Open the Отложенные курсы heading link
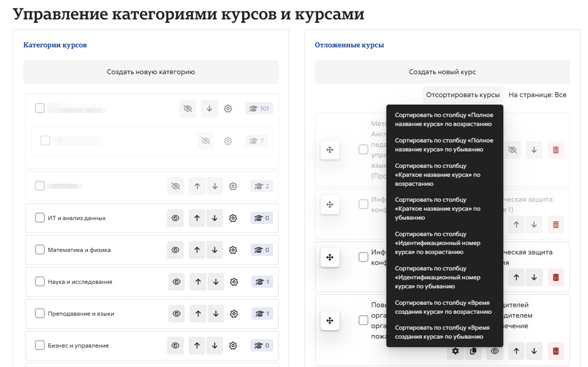The height and width of the screenshot is (367, 588). [x=350, y=45]
